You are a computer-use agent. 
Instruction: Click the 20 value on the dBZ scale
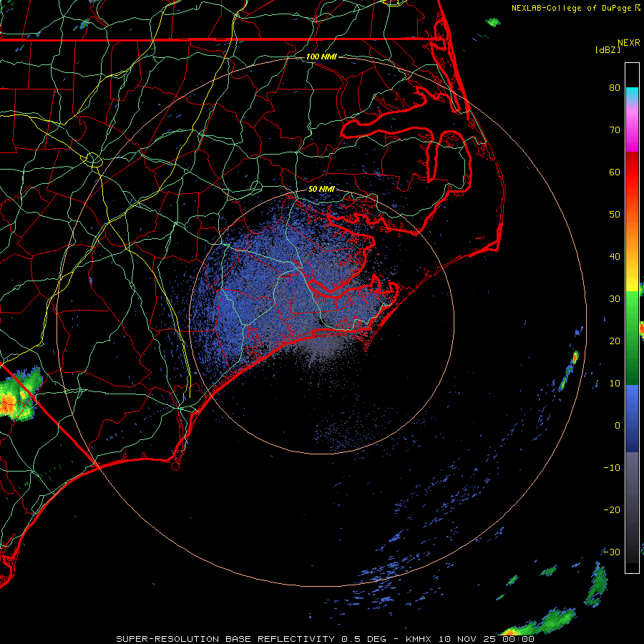[615, 341]
